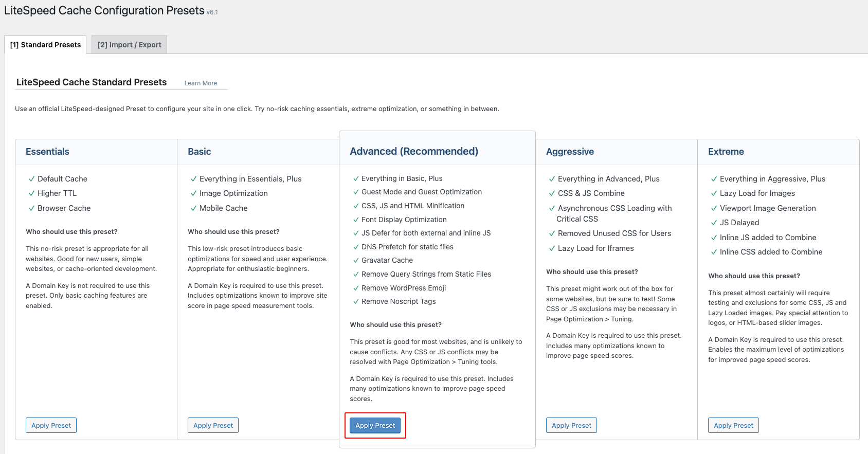The image size is (868, 454).
Task: Click the Essentials preset heading
Action: click(47, 152)
